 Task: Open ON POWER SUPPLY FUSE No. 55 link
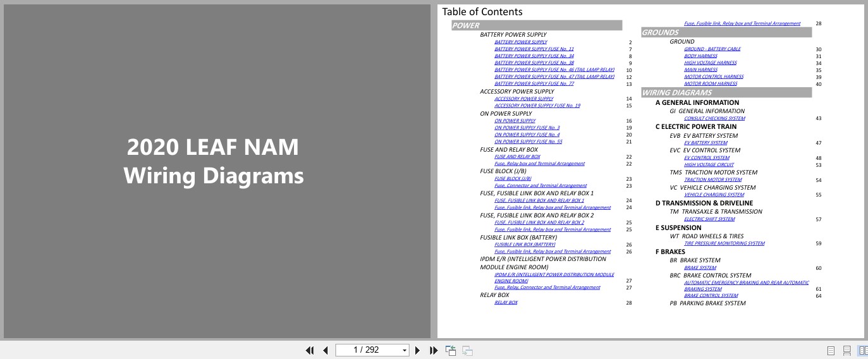[528, 142]
